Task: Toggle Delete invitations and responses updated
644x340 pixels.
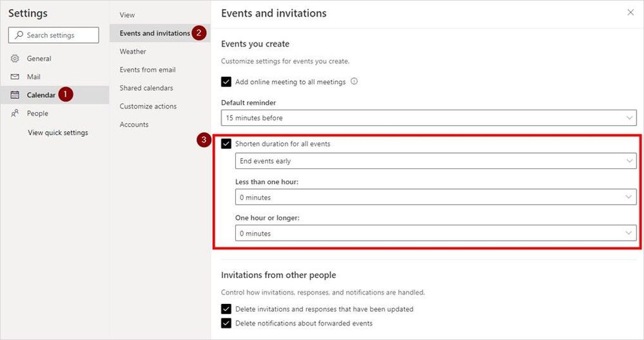Action: click(x=226, y=309)
